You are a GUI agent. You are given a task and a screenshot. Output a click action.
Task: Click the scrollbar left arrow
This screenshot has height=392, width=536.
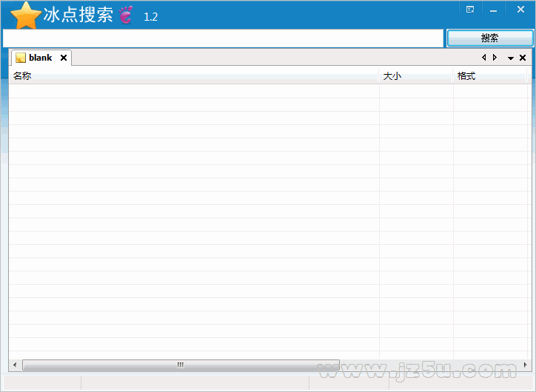15,365
